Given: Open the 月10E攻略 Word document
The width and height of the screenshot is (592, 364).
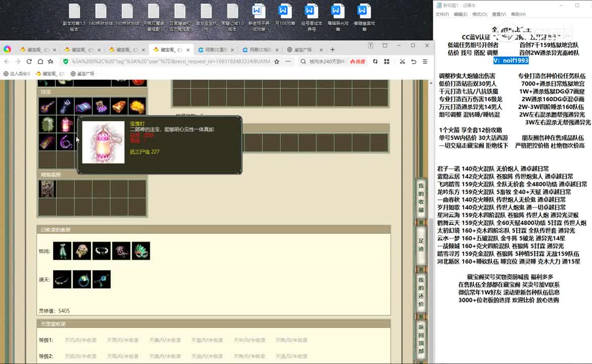Looking at the screenshot, I should tap(285, 15).
